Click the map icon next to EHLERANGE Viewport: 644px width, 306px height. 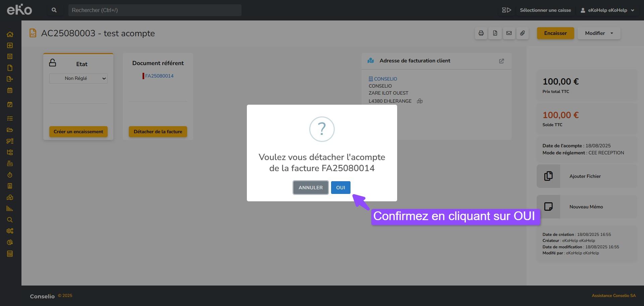pyautogui.click(x=420, y=101)
